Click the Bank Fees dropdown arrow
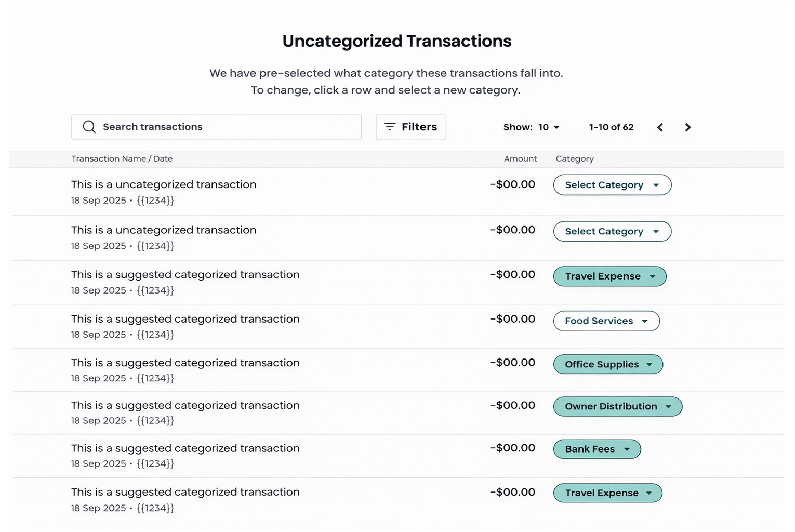Screen dimensions: 795x532 627,449
